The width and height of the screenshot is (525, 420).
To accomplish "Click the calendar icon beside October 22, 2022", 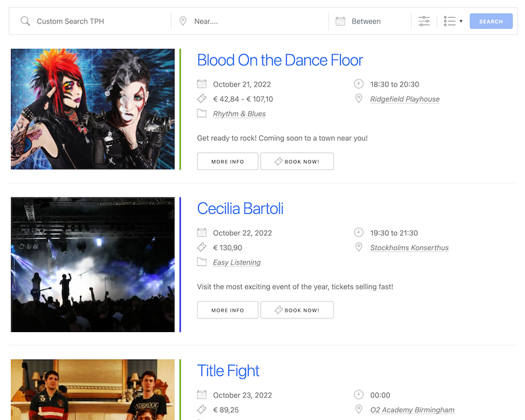I will point(201,232).
